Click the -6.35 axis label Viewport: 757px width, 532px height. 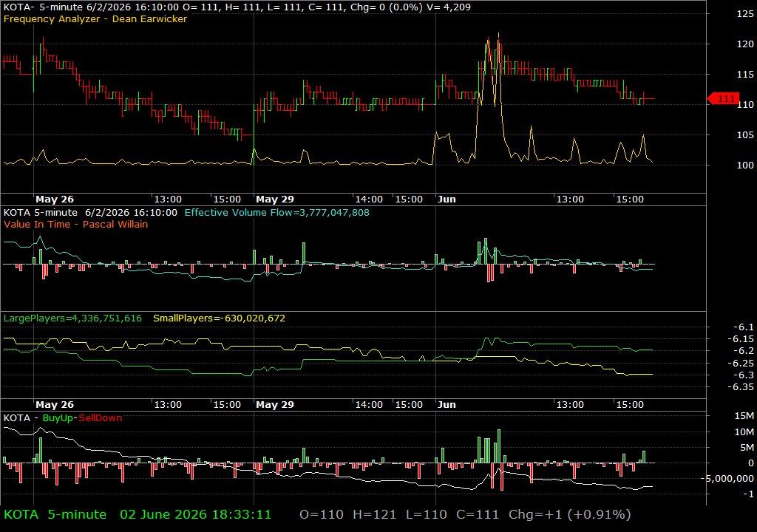click(x=740, y=386)
